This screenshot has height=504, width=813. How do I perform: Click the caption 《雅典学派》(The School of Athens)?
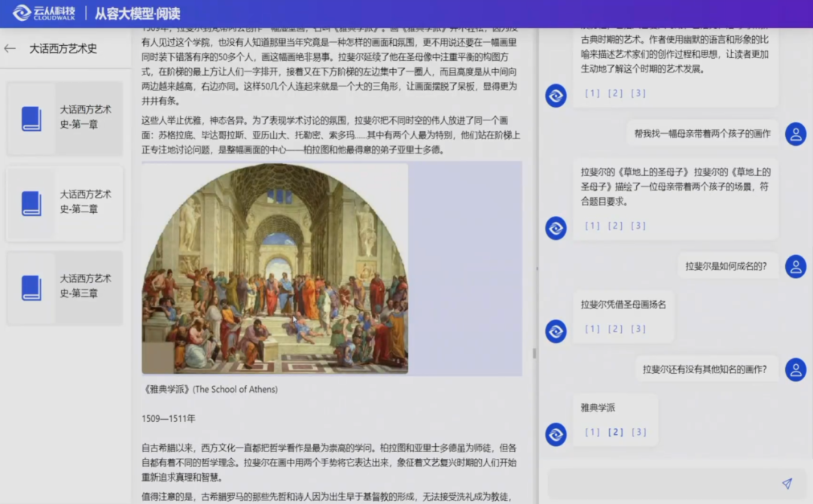(210, 390)
